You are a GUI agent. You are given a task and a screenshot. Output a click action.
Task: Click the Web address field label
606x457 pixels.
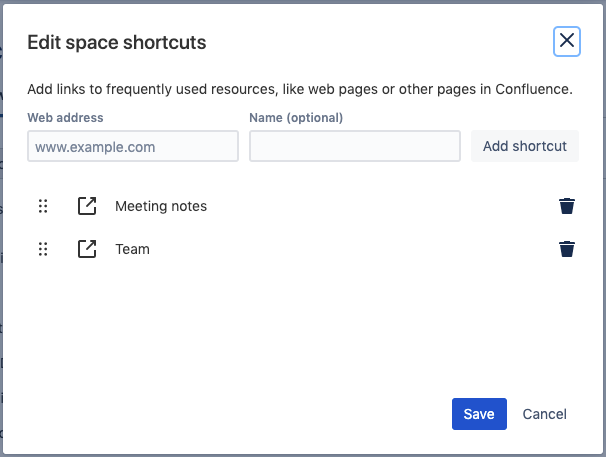click(65, 118)
